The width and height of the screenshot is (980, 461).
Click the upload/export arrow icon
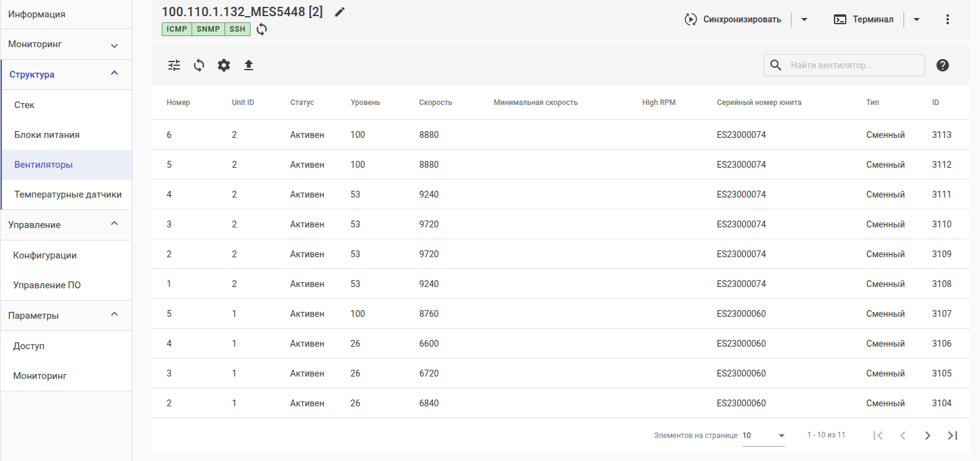(249, 65)
